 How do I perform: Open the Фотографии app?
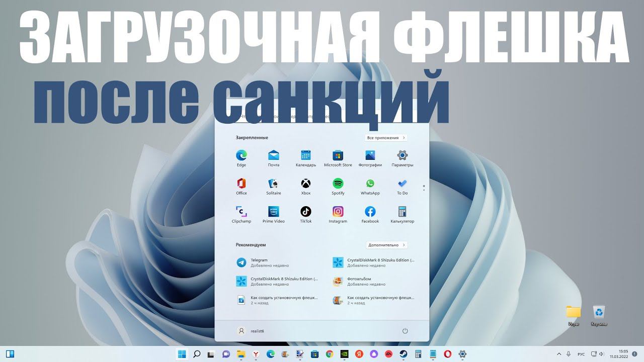coord(370,158)
